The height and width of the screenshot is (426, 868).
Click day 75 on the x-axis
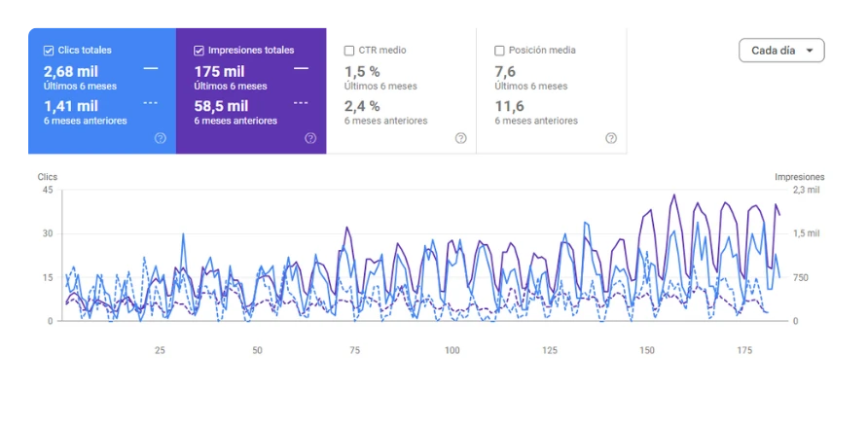(354, 350)
